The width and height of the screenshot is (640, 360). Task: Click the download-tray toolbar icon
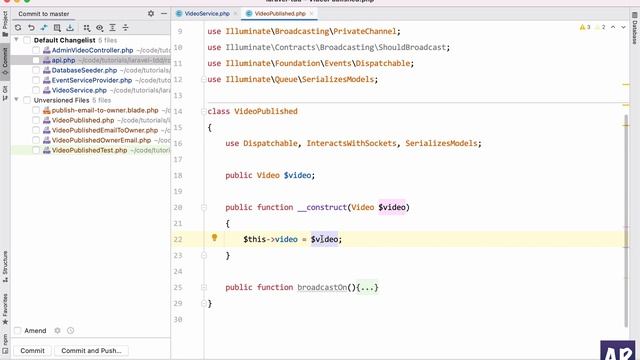70,28
